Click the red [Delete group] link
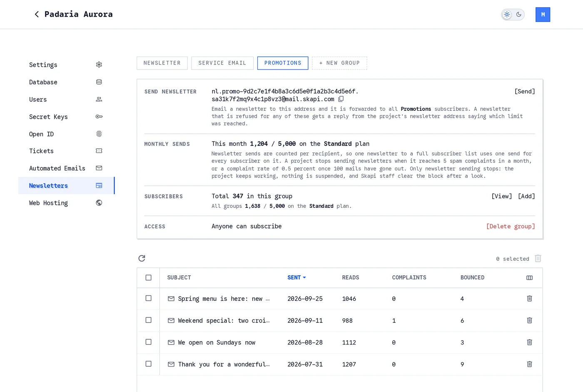 pyautogui.click(x=511, y=226)
